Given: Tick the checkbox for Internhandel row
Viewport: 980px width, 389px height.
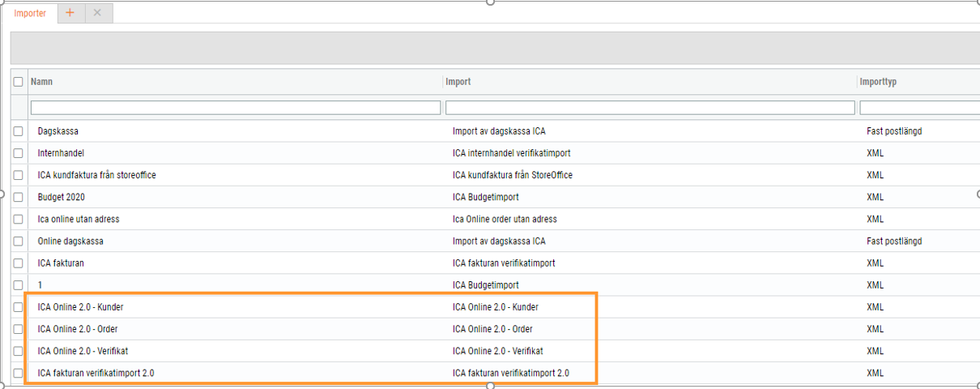Looking at the screenshot, I should point(19,153).
